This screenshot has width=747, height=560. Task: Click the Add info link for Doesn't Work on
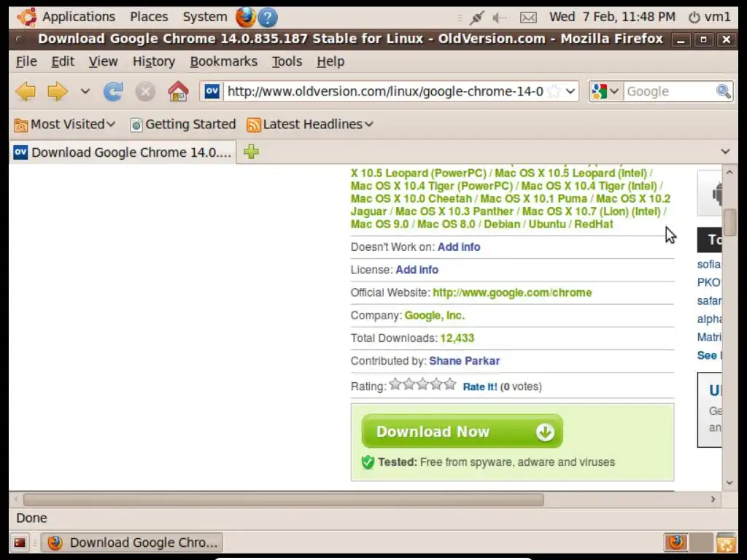(459, 246)
